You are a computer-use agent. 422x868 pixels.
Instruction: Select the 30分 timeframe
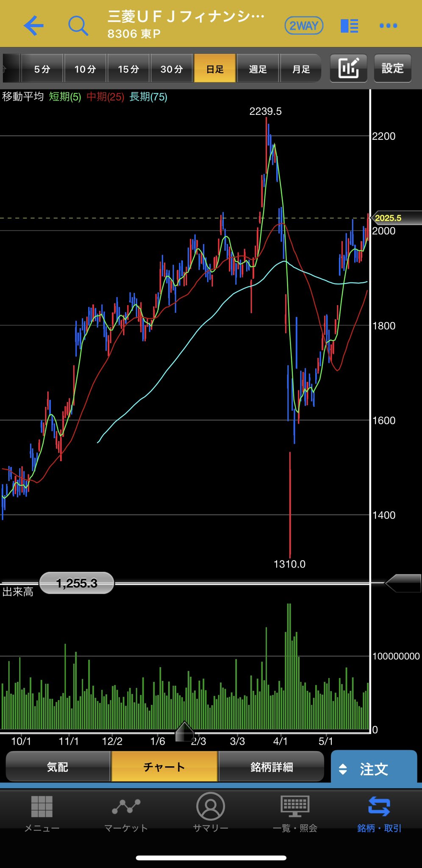[x=172, y=69]
